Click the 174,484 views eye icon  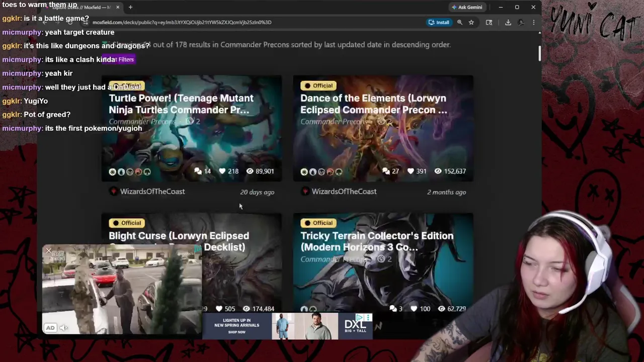coord(246,309)
